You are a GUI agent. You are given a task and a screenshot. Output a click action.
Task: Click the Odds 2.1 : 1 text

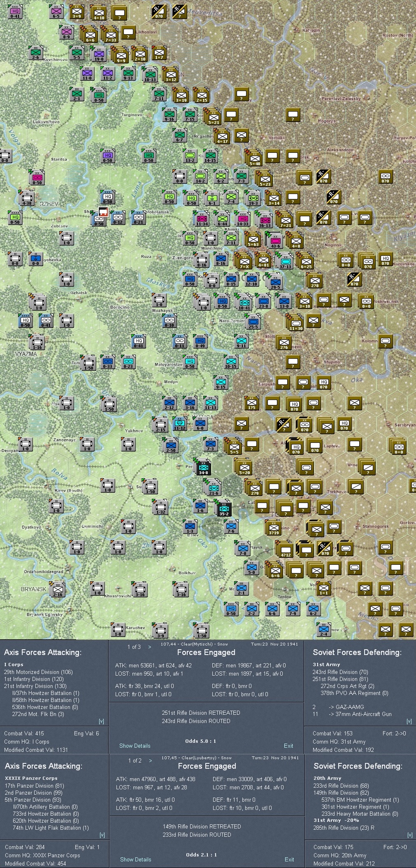(x=201, y=854)
